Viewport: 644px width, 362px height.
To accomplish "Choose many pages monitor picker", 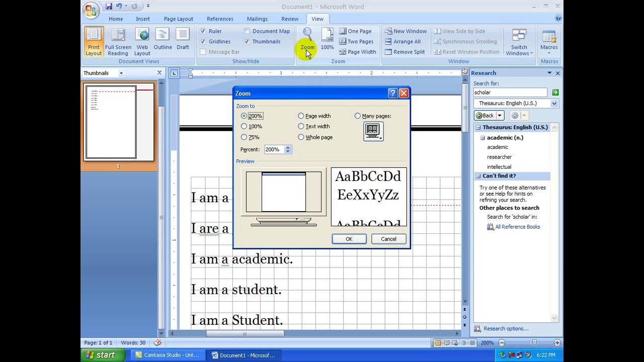I will click(x=373, y=132).
